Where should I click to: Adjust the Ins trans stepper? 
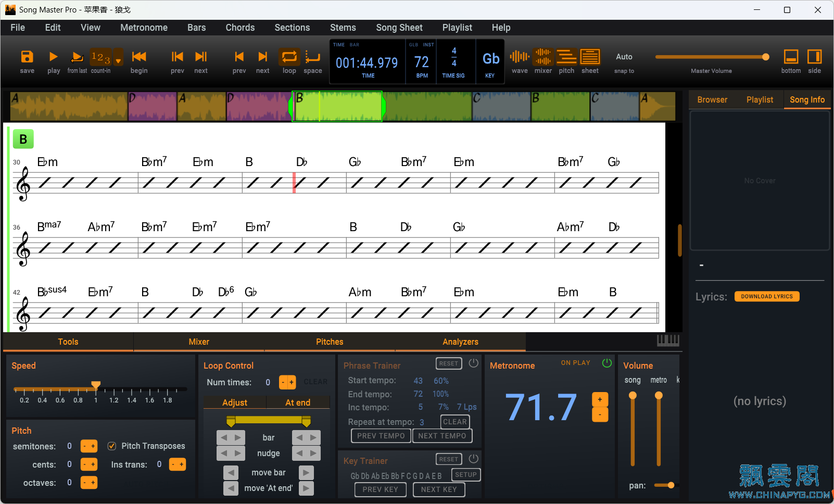click(x=178, y=464)
